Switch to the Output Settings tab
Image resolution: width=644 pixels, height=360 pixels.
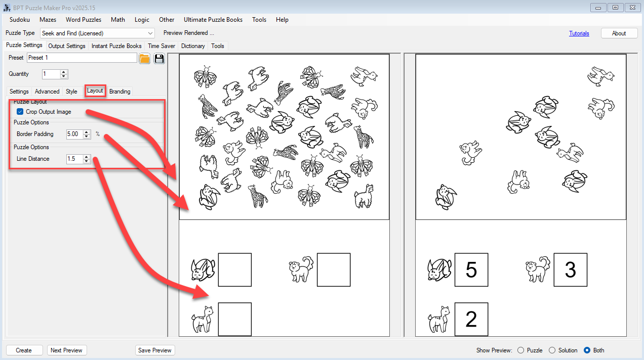pyautogui.click(x=67, y=46)
